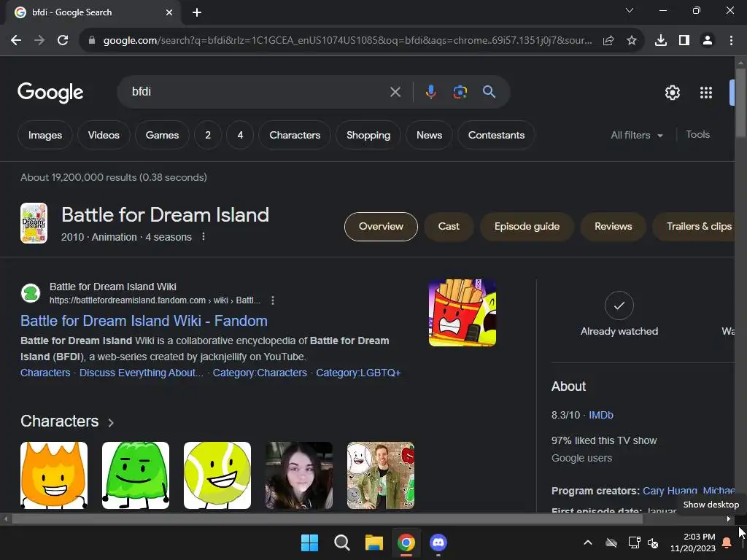Select the Overview tab
This screenshot has height=560, width=747.
[381, 227]
